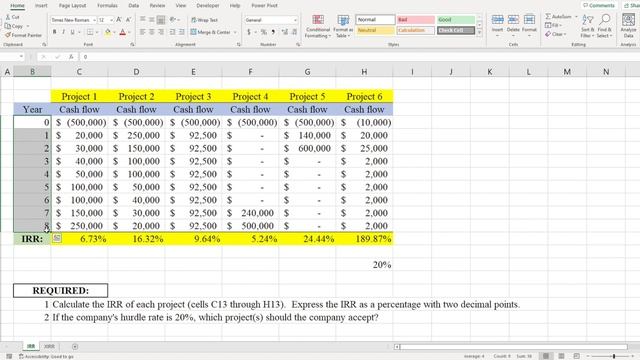The image size is (640, 360).
Task: Click Decrease Decimal icon
Action: tap(294, 32)
